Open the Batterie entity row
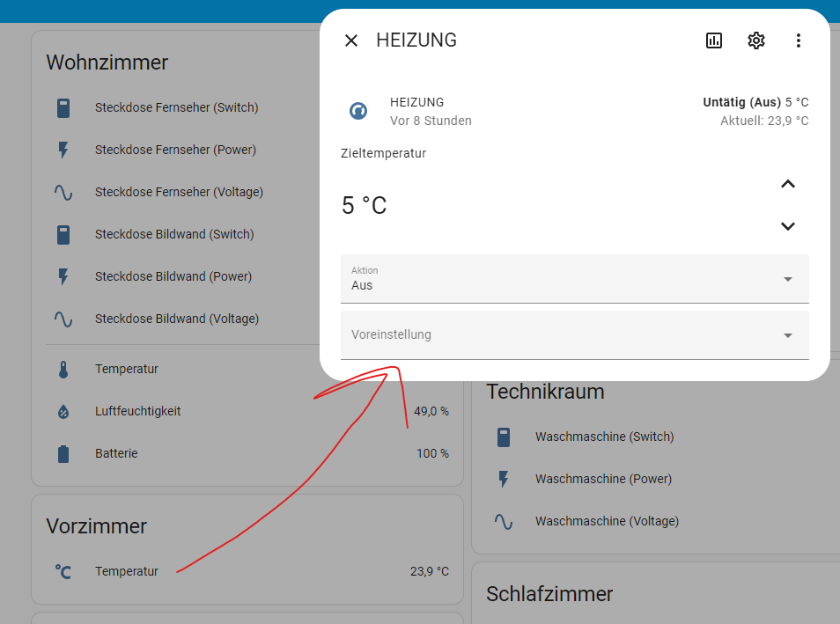The height and width of the screenshot is (624, 840). coord(247,453)
